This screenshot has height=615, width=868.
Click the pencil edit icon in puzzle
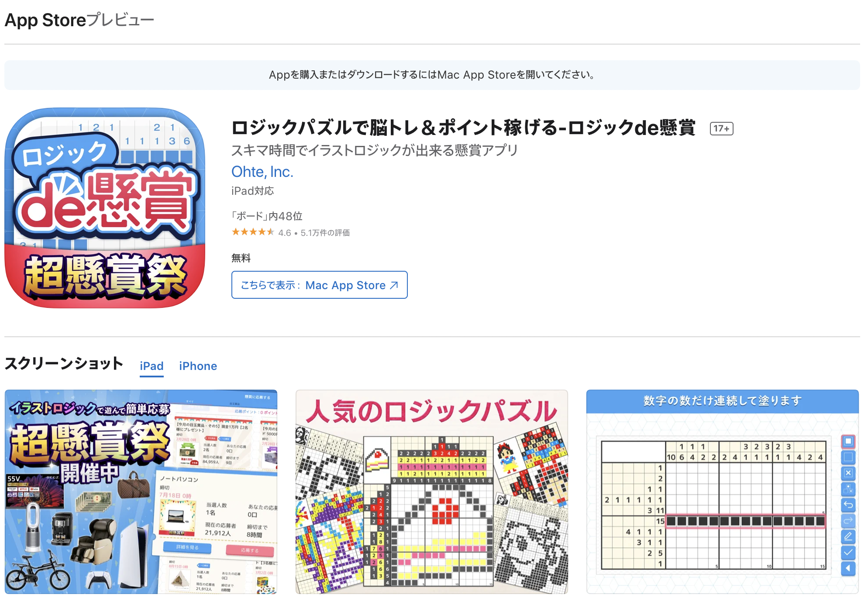pos(848,536)
